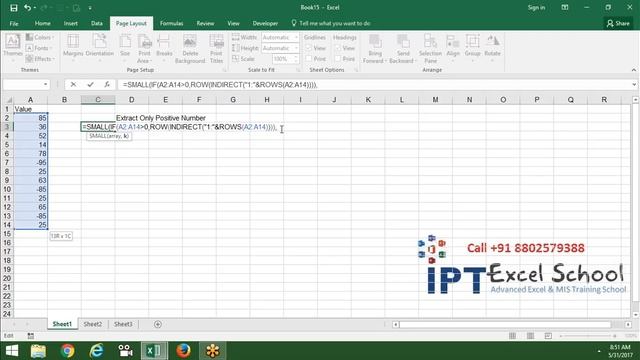Screen dimensions: 640x360
Task: Open the Themes gallery button
Action: coord(13,48)
